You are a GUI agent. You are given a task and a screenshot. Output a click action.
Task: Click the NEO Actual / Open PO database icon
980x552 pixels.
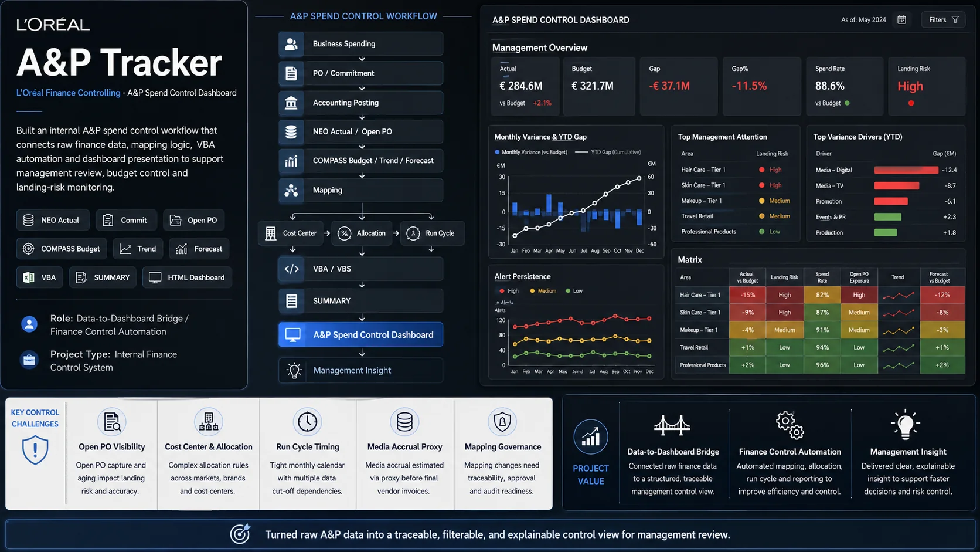pyautogui.click(x=291, y=131)
